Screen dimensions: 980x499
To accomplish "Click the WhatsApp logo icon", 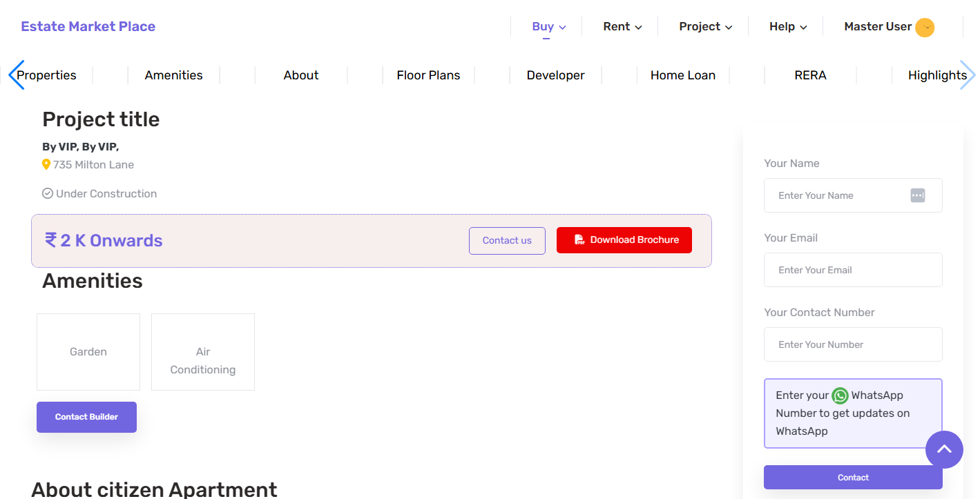I will pos(840,395).
